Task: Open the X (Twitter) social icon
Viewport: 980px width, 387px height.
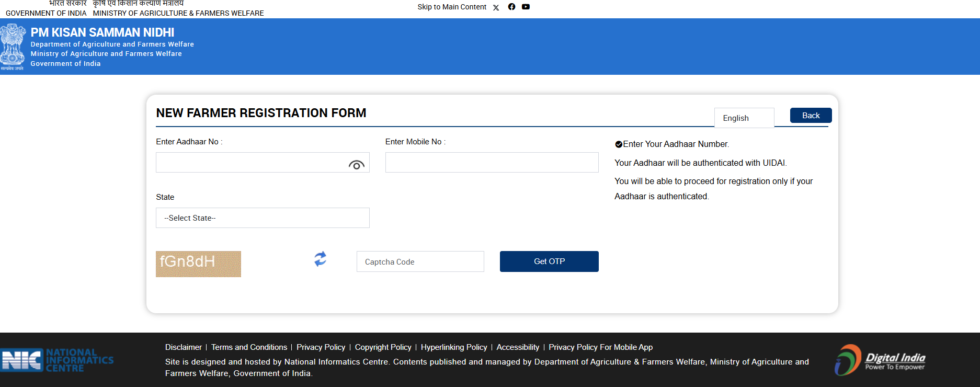Action: pos(496,7)
